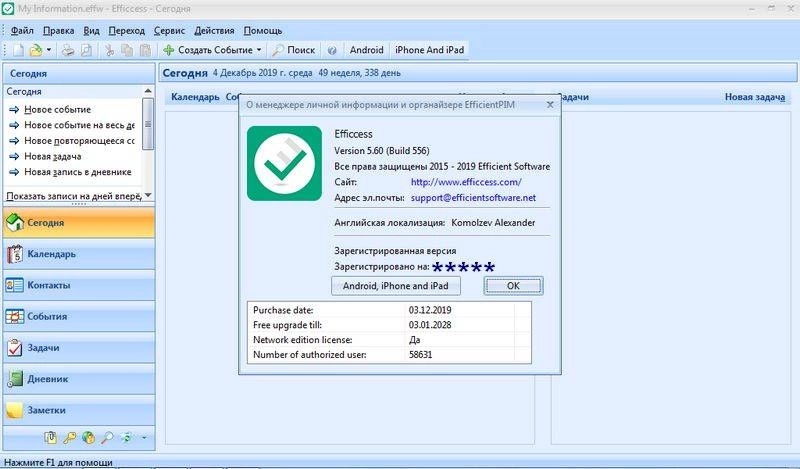This screenshot has height=469, width=800.
Task: Open the Календарь navigation section
Action: pos(79,254)
